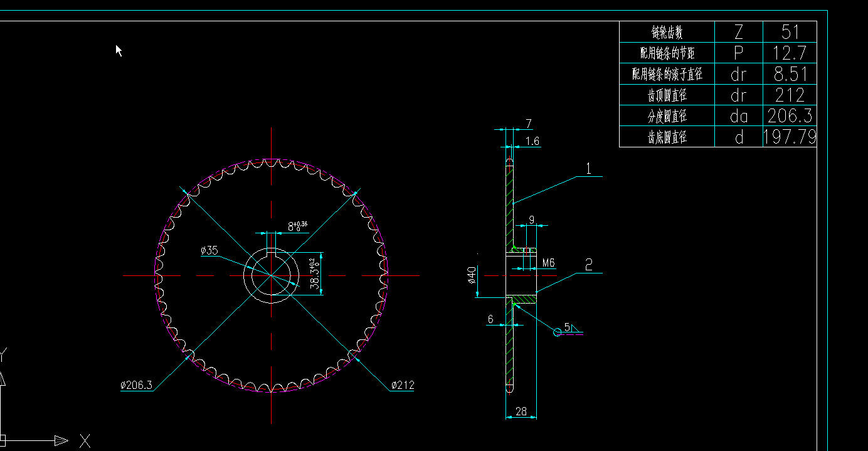The width and height of the screenshot is (868, 451).
Task: Select the 9 dimension above hub
Action: tap(531, 220)
